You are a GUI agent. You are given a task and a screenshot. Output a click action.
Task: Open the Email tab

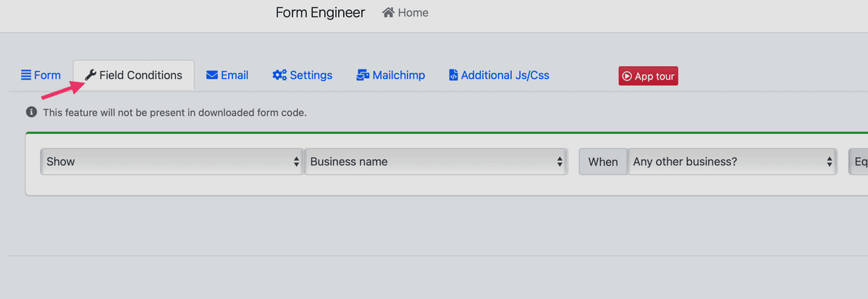227,75
